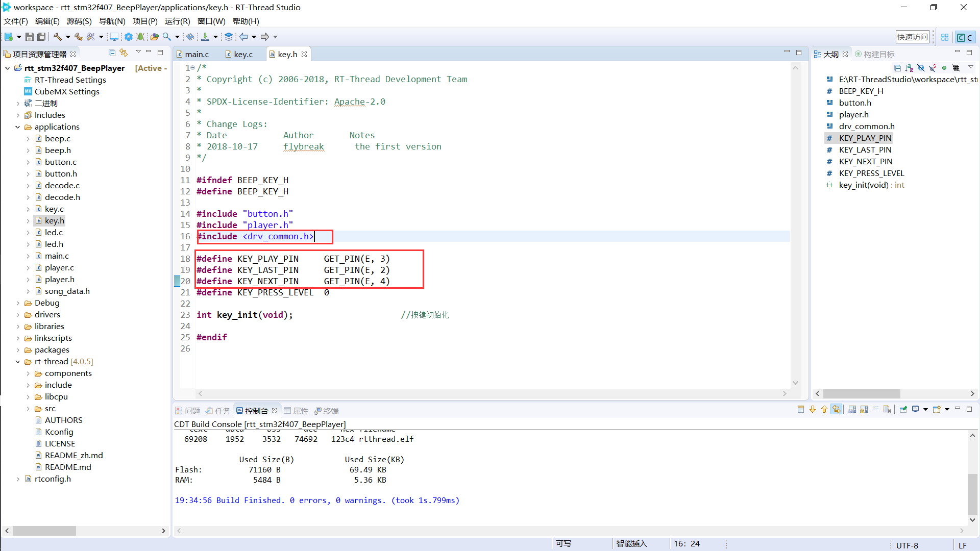Viewport: 980px width, 551px height.
Task: Open Search using the magnifier icon
Action: point(166,36)
